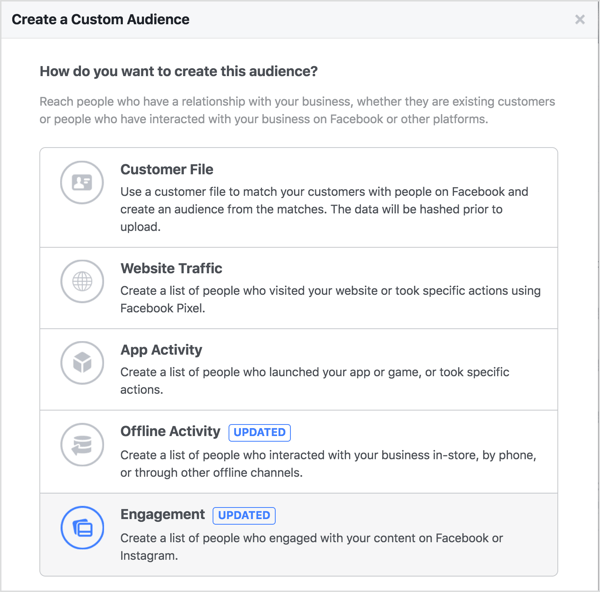Click the 'Create a Custom Audience' dialog title
Image resolution: width=600 pixels, height=592 pixels.
pos(100,20)
